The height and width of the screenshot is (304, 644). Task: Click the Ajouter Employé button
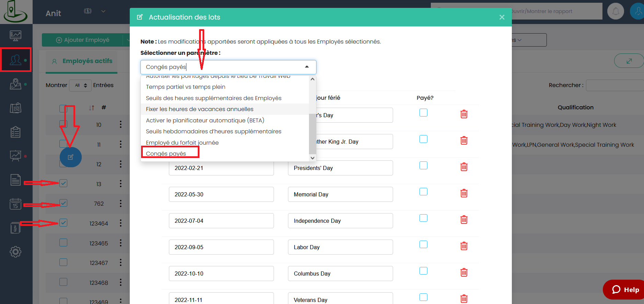83,40
